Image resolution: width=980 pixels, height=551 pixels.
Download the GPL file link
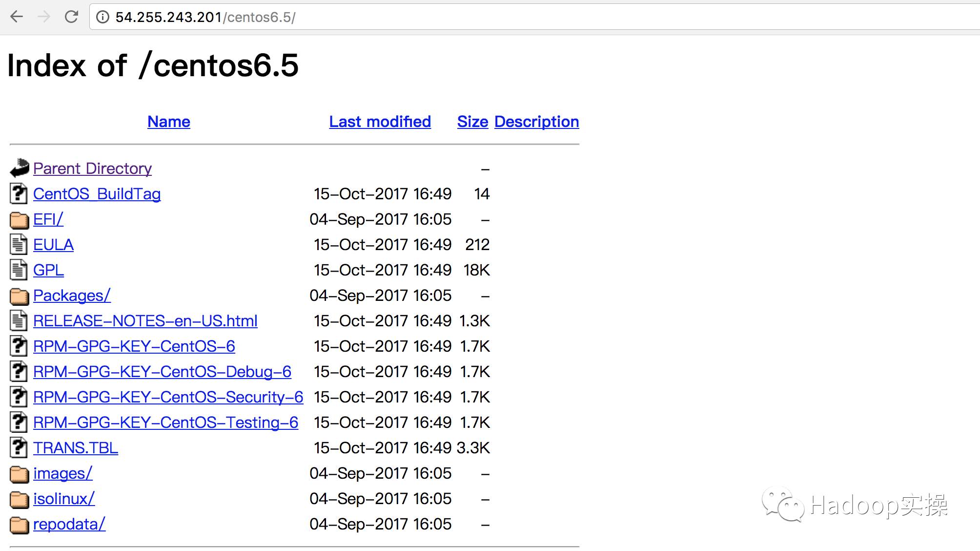[x=48, y=270]
